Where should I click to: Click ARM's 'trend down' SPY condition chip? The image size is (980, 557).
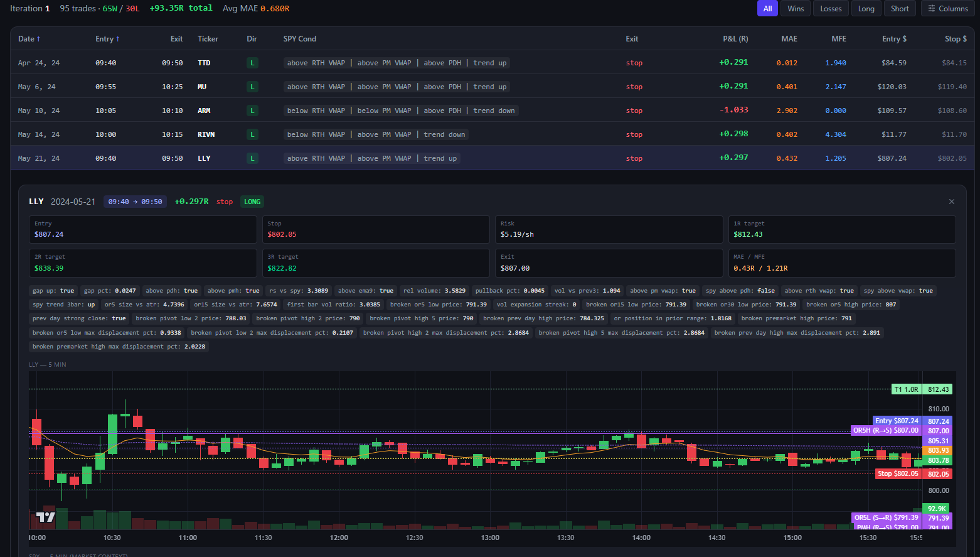494,111
